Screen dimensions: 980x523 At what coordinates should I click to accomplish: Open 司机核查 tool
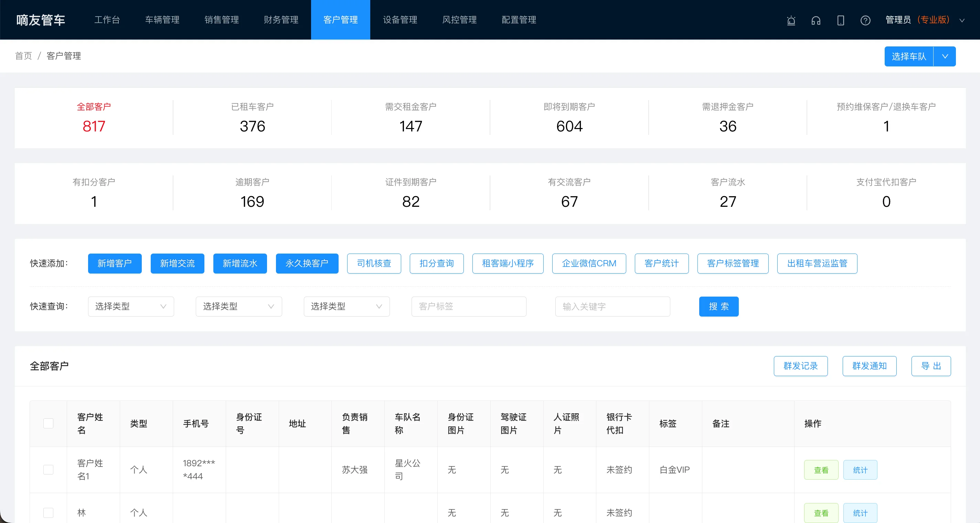point(374,263)
